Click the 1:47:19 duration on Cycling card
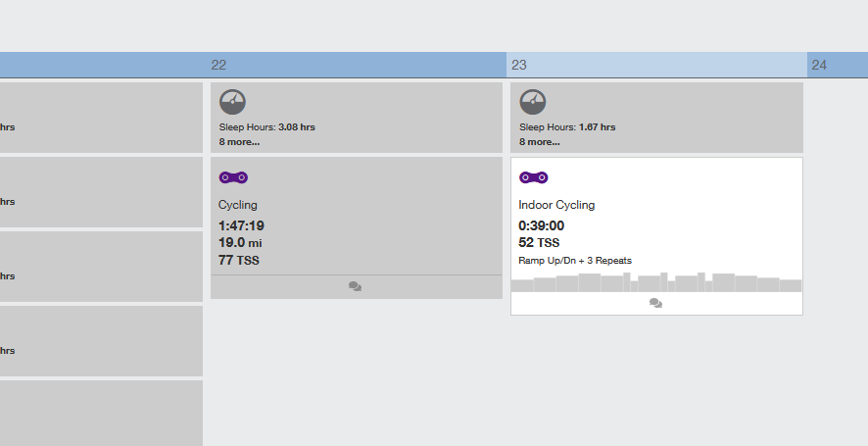868x446 pixels. coord(241,225)
